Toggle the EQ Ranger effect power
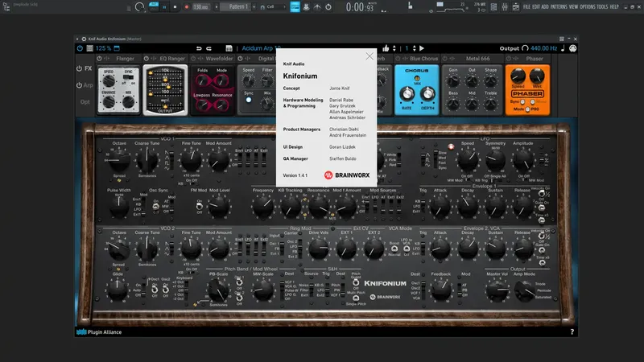The image size is (644, 362). click(147, 59)
